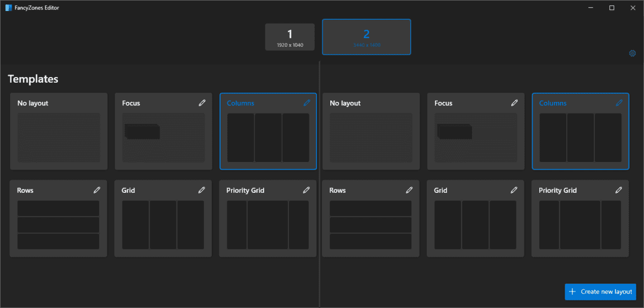The width and height of the screenshot is (644, 308).
Task: Open the editor for the right Priority Grid
Action: coord(619,190)
